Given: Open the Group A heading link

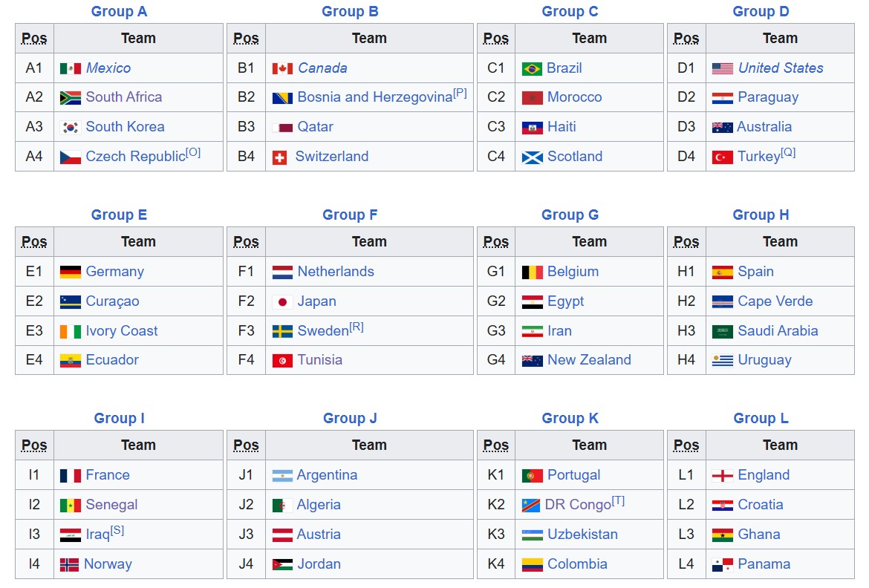Looking at the screenshot, I should pos(119,12).
